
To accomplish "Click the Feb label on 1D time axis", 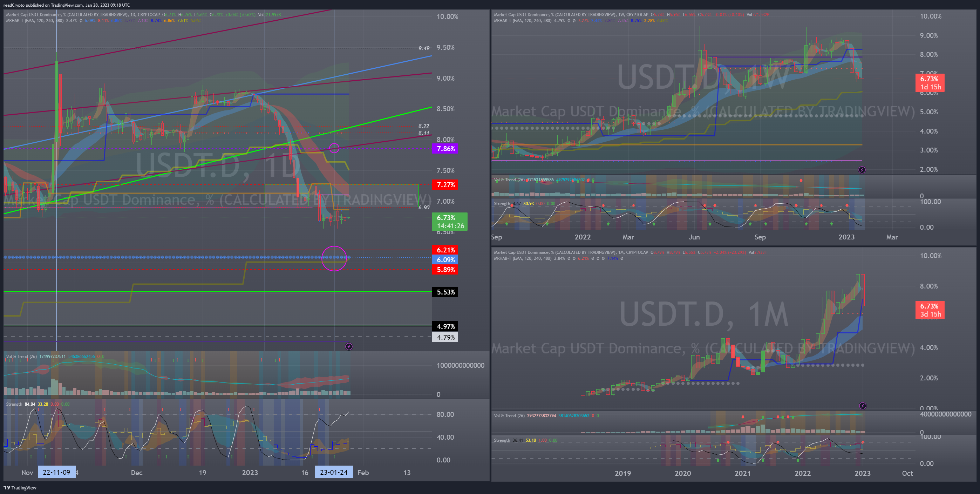I will [x=363, y=473].
